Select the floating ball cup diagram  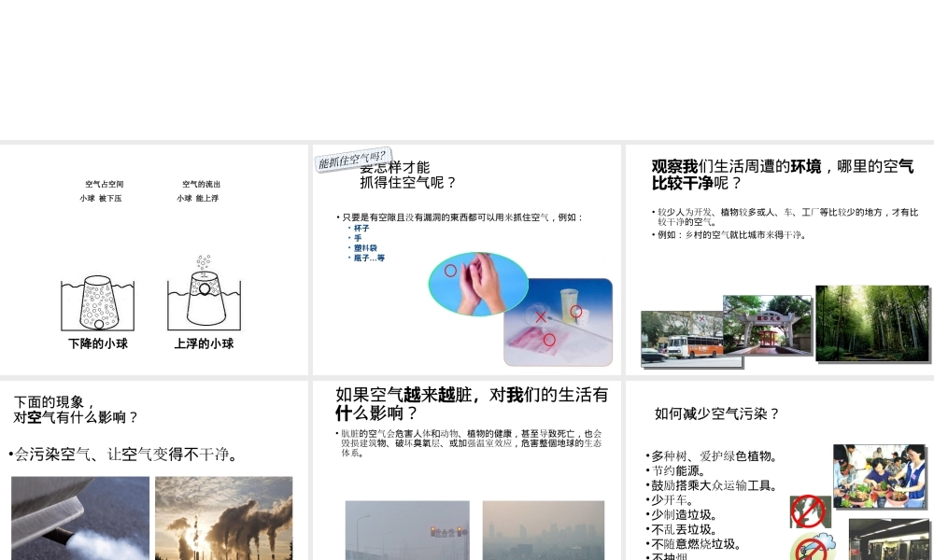(205, 293)
